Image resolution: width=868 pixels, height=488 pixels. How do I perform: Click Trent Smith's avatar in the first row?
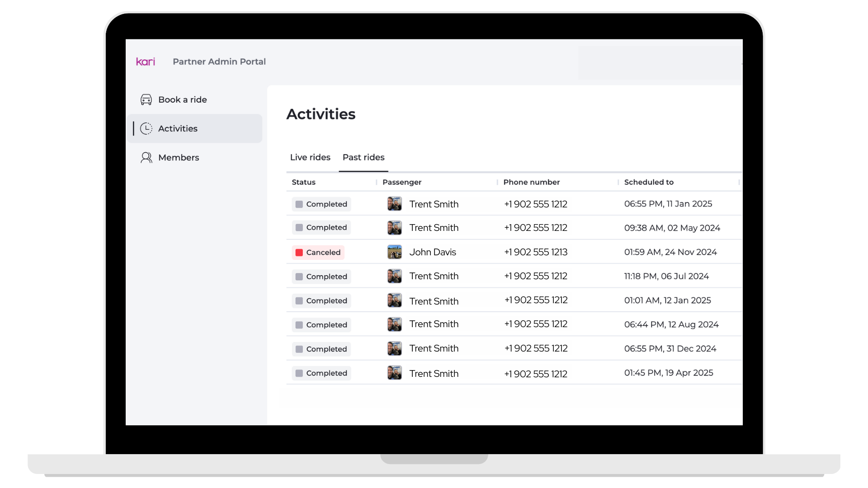394,204
